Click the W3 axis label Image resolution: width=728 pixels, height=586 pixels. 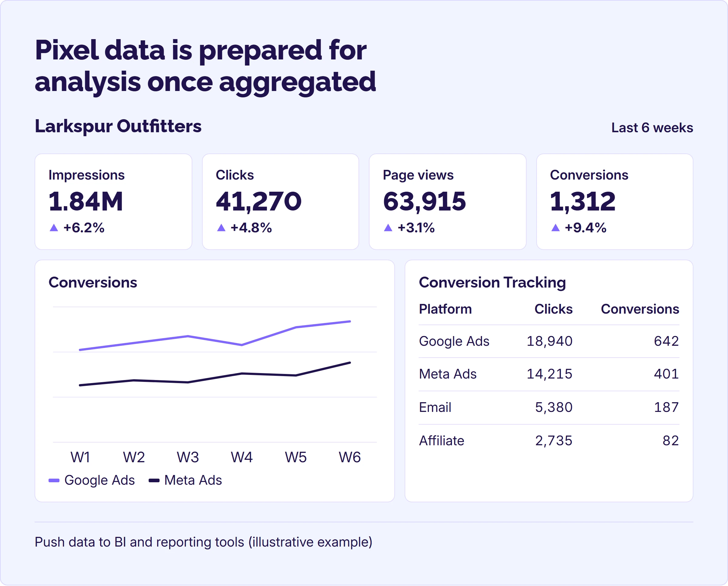coord(188,457)
